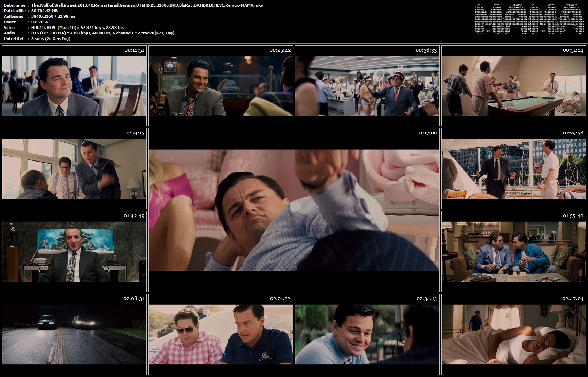Click the duration value 02:59:56
588x377 pixels.
click(40, 22)
